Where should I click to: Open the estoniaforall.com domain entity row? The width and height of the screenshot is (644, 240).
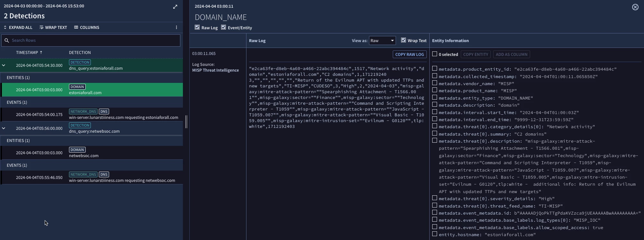coord(92,90)
